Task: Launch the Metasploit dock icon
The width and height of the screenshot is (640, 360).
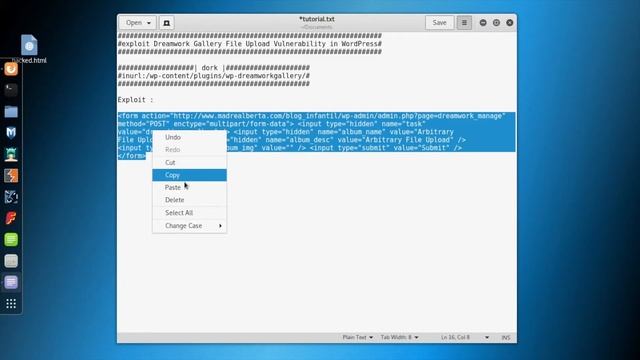Action: pos(11,133)
